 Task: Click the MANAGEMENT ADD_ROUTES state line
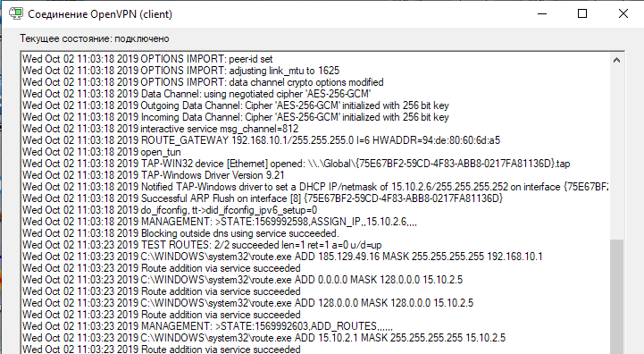point(207,326)
